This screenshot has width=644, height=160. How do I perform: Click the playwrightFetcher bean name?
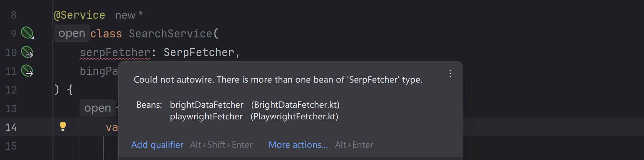[206, 116]
